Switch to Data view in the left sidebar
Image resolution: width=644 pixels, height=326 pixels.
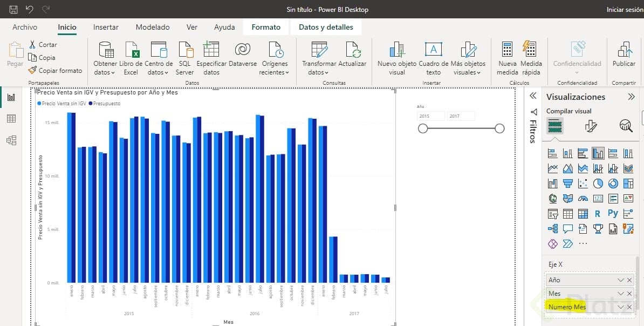[x=11, y=119]
